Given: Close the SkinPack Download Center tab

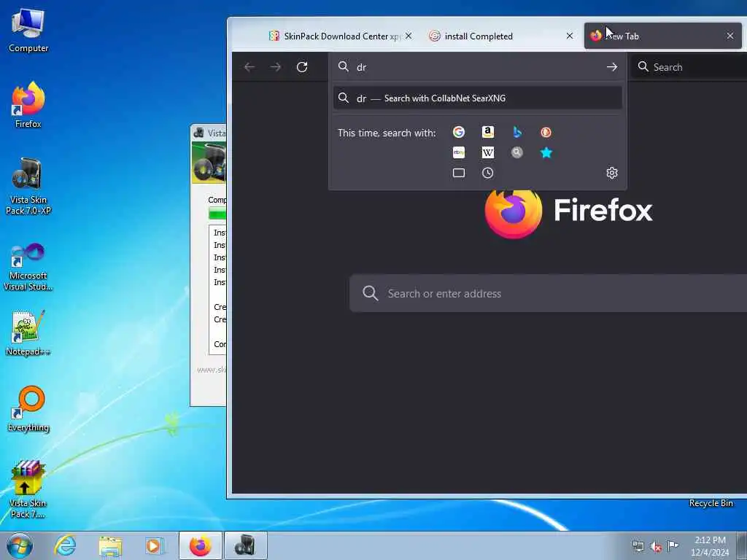Looking at the screenshot, I should tap(409, 36).
